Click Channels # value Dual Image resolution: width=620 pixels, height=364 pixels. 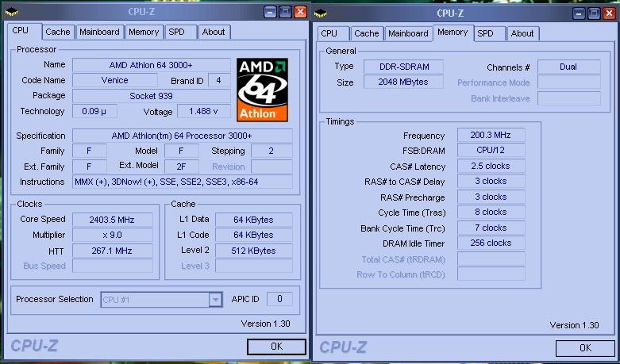click(568, 67)
